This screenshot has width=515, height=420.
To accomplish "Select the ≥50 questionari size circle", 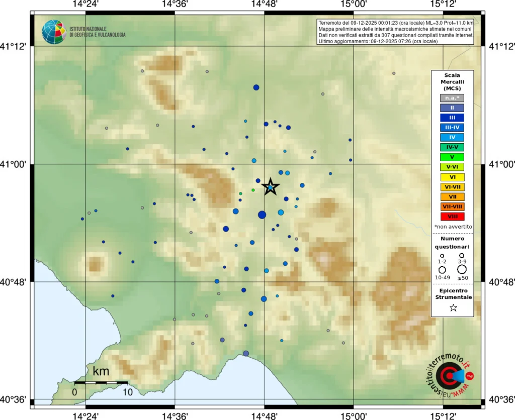I will point(461,269).
